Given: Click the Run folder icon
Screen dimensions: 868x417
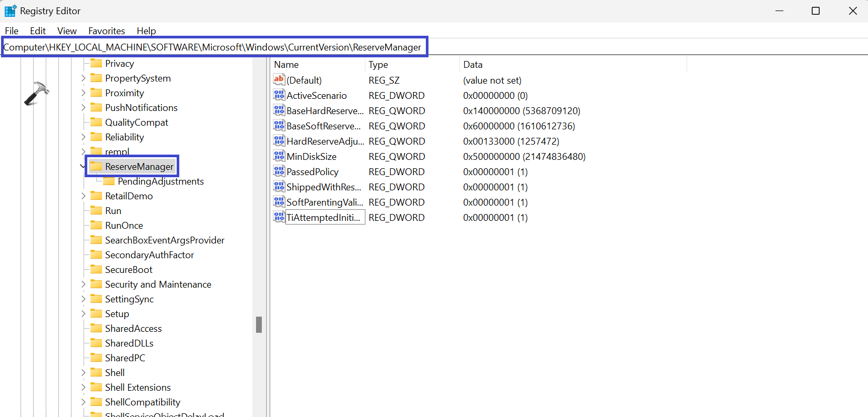Looking at the screenshot, I should click(x=96, y=210).
